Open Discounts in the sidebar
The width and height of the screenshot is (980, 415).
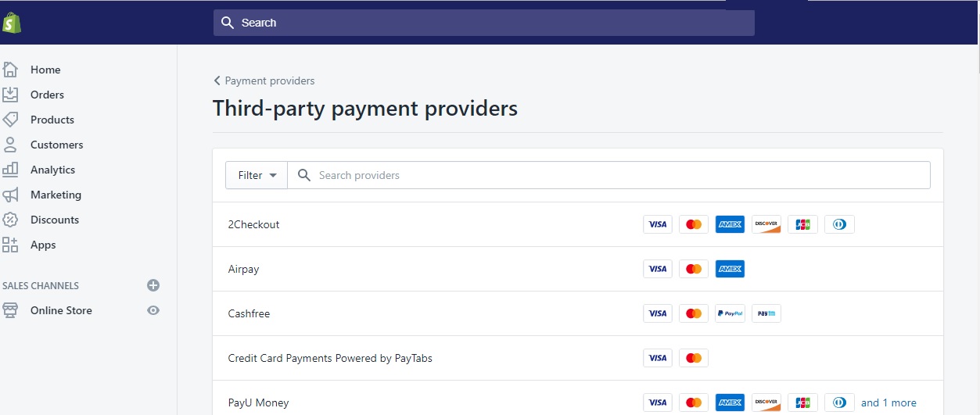[55, 220]
